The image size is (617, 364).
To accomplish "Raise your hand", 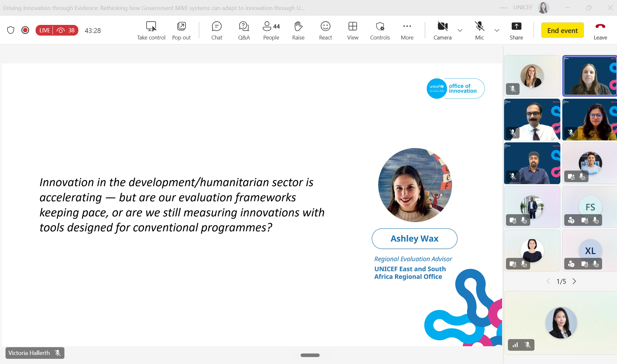I will [x=298, y=30].
